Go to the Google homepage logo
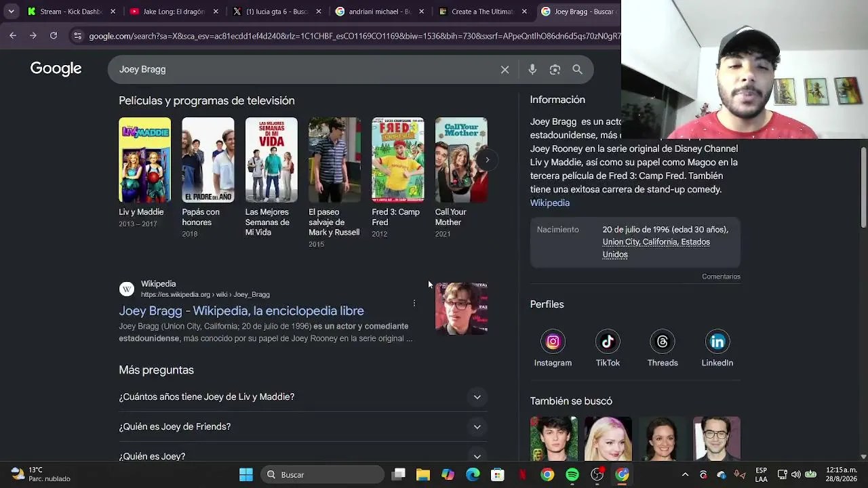 [56, 68]
